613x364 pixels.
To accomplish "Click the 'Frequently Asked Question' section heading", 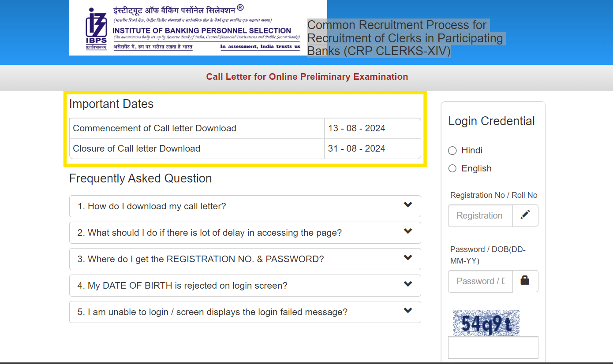I will pos(140,178).
